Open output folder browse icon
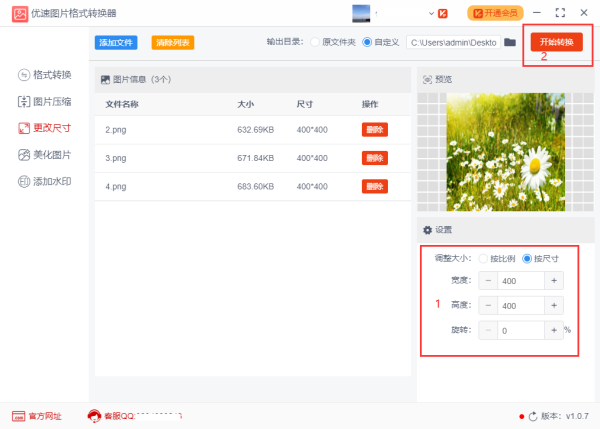 click(x=510, y=43)
